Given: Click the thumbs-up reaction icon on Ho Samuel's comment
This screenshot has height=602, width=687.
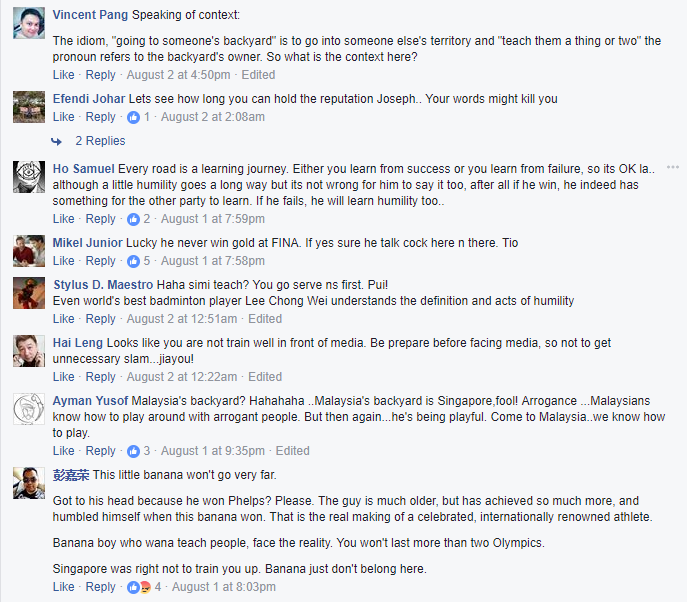Looking at the screenshot, I should click(133, 219).
